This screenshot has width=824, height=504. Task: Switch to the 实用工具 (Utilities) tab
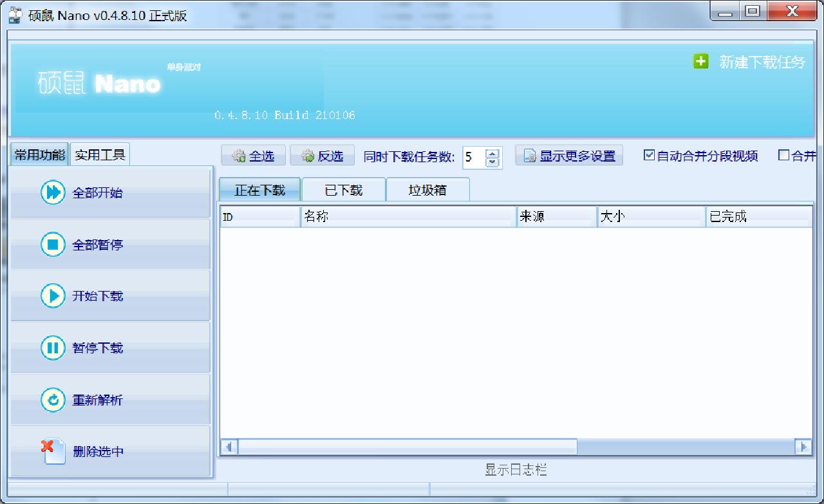pyautogui.click(x=99, y=154)
